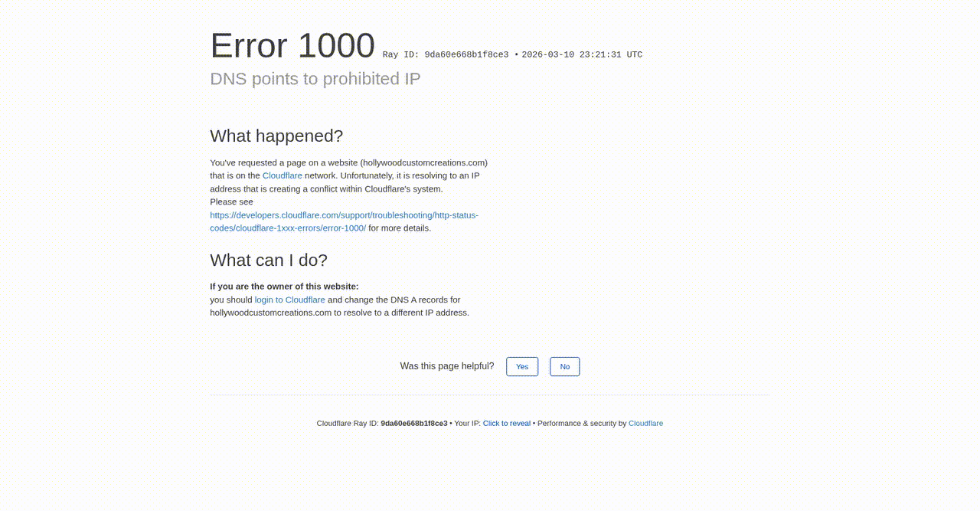Image resolution: width=980 pixels, height=511 pixels.
Task: Click 'If you are the owner of this website:' text
Action: [285, 287]
